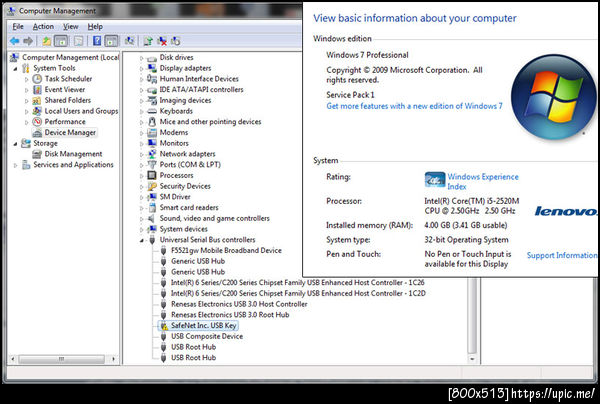Click the Support Information link
Screen dimensions: 600x404
click(562, 255)
